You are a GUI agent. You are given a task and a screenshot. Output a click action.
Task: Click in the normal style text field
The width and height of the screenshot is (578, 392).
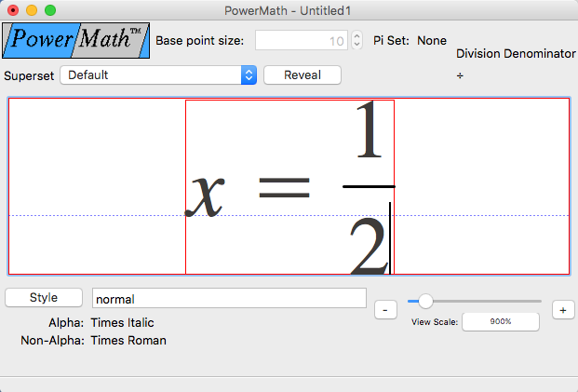point(229,298)
